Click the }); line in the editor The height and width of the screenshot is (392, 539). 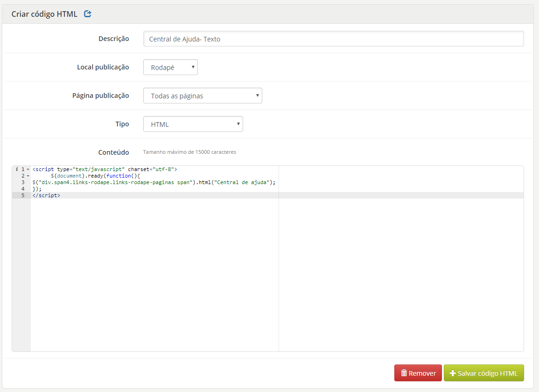(x=37, y=189)
